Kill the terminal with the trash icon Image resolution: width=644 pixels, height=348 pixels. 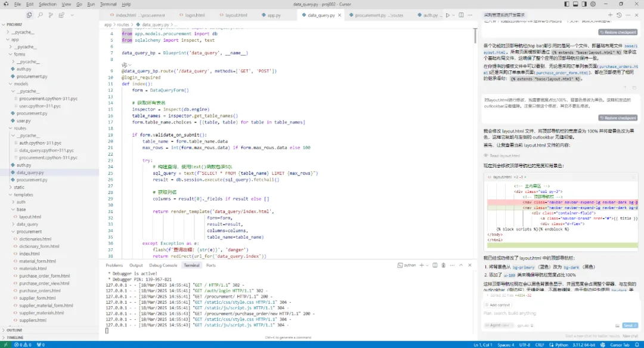click(444, 266)
